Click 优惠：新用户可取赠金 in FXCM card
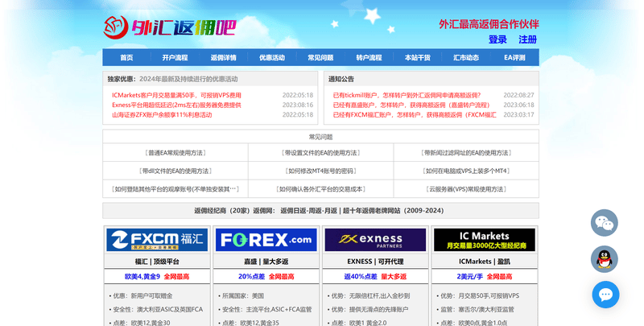 click(141, 295)
